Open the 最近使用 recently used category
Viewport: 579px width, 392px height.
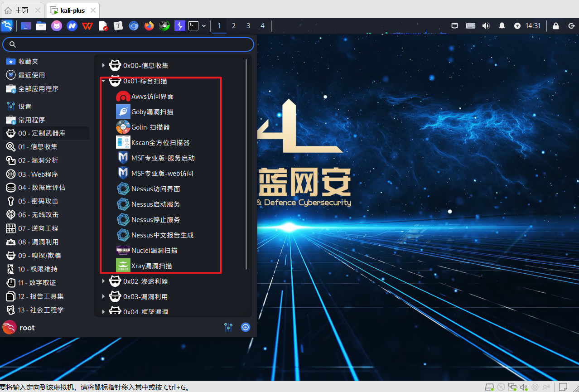(47, 75)
